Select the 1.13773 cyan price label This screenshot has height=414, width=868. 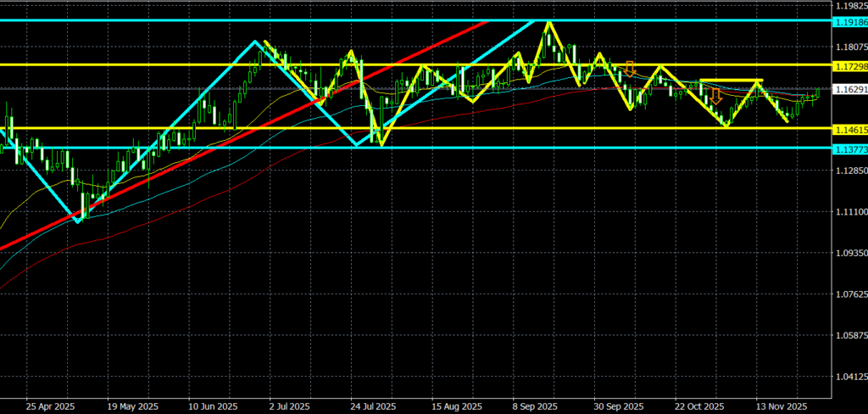pyautogui.click(x=849, y=148)
